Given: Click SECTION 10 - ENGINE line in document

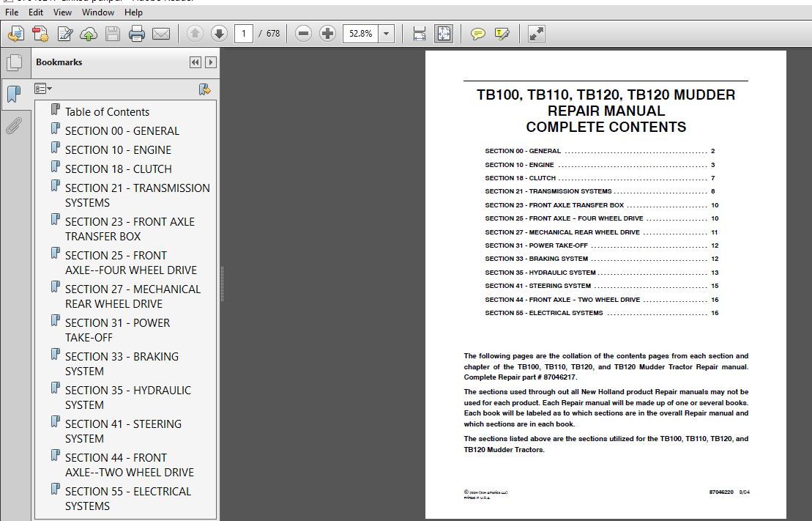Looking at the screenshot, I should pyautogui.click(x=600, y=165).
